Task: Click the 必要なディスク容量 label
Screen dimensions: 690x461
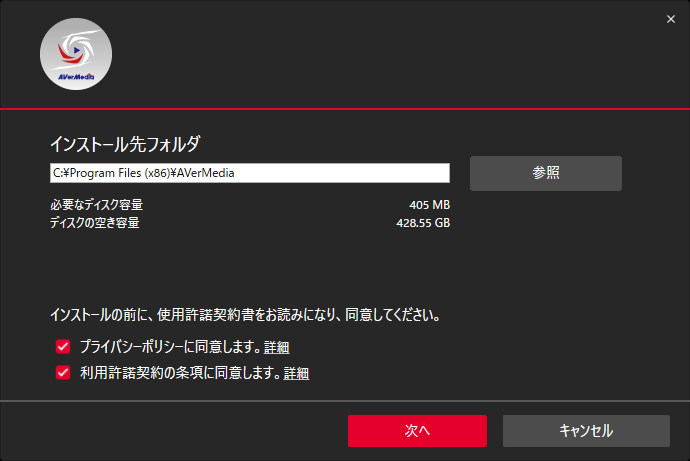Action: 96,205
